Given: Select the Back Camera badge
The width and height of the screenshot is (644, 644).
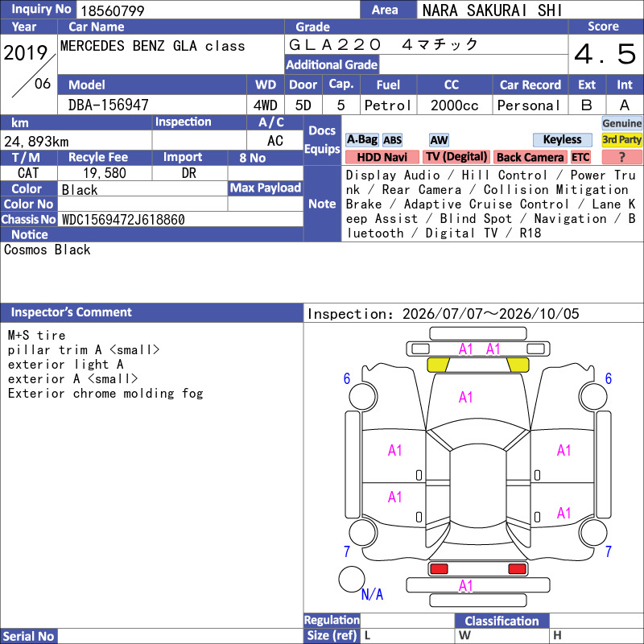Looking at the screenshot, I should point(530,157).
